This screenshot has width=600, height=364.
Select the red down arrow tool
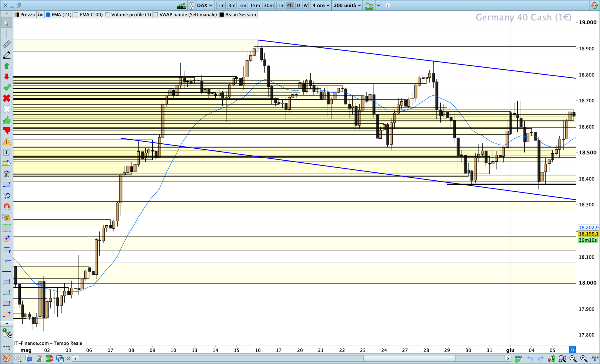point(6,77)
